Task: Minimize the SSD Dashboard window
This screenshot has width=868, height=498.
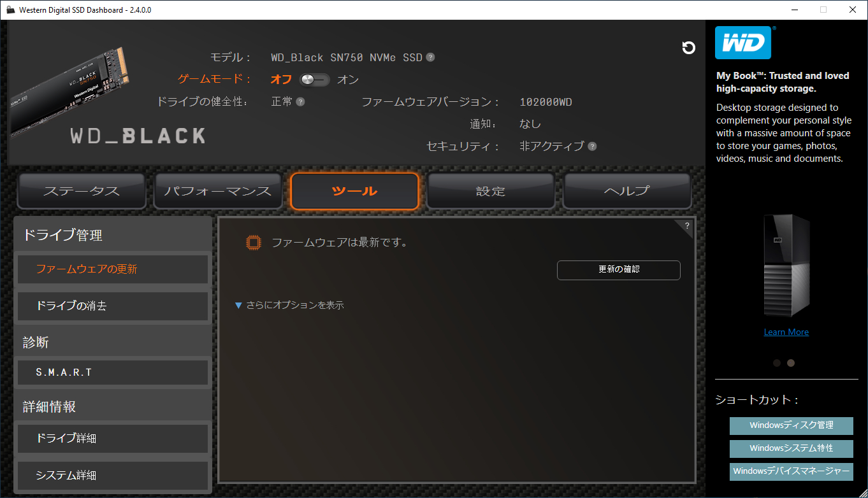Action: click(794, 10)
